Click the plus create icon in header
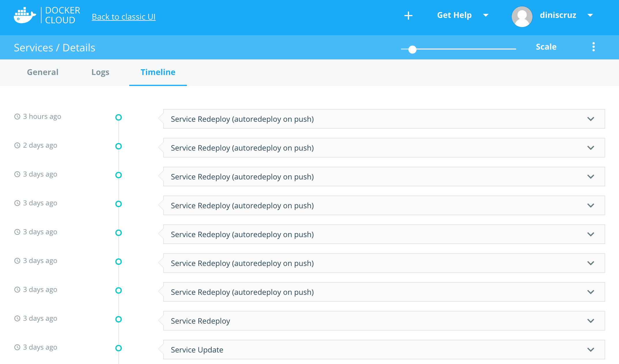619x364 pixels. tap(408, 16)
